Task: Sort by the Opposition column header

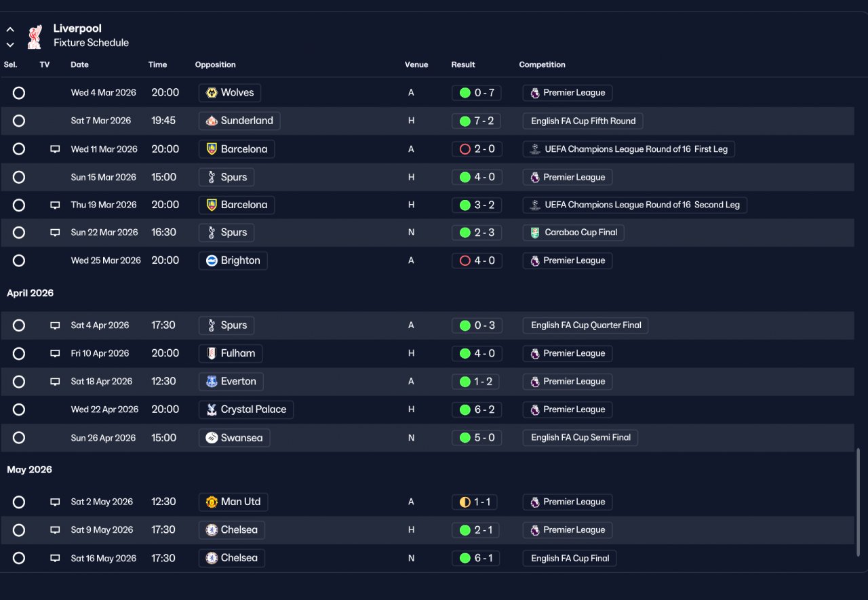Action: [x=215, y=65]
